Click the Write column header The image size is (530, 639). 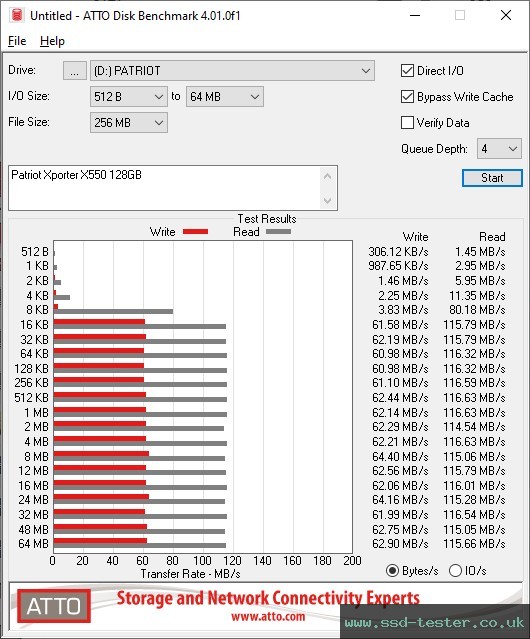click(x=415, y=237)
